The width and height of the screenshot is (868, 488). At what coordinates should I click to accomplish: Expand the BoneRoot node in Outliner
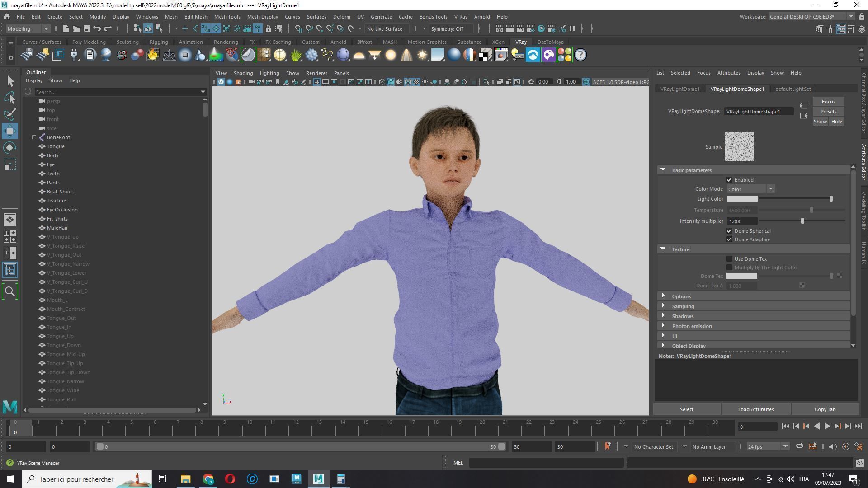click(x=34, y=137)
